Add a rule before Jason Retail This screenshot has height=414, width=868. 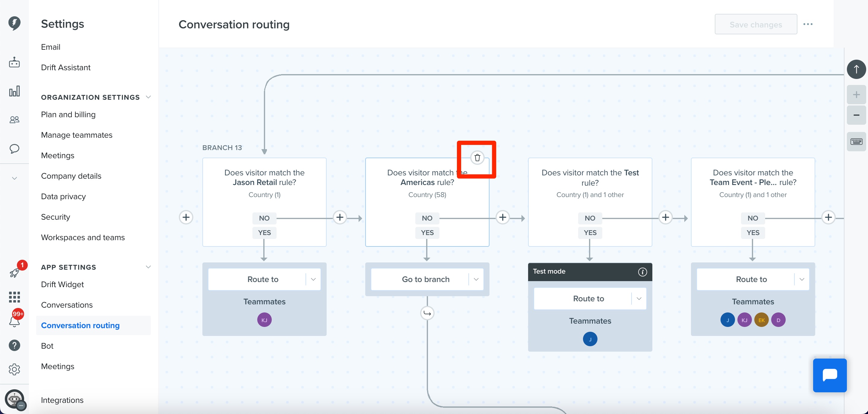point(186,217)
